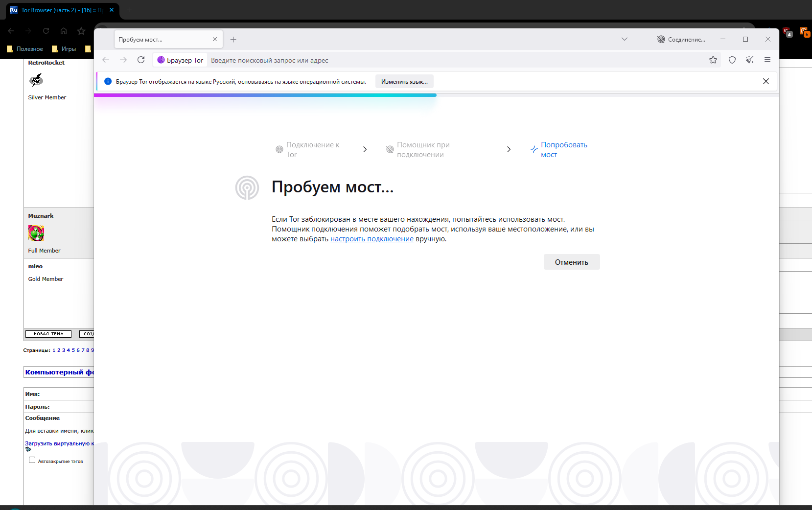The width and height of the screenshot is (812, 510).
Task: Expand the list all tabs dropdown chevron
Action: [x=624, y=39]
